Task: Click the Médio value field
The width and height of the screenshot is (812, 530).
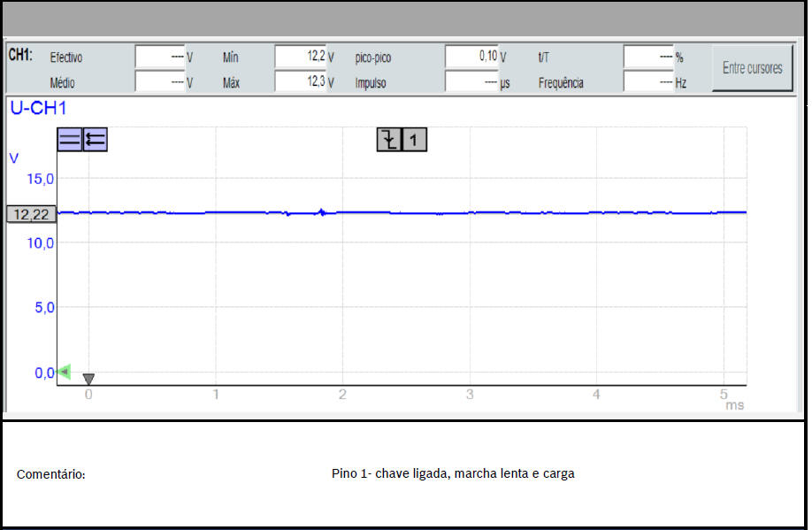Action: tap(159, 82)
